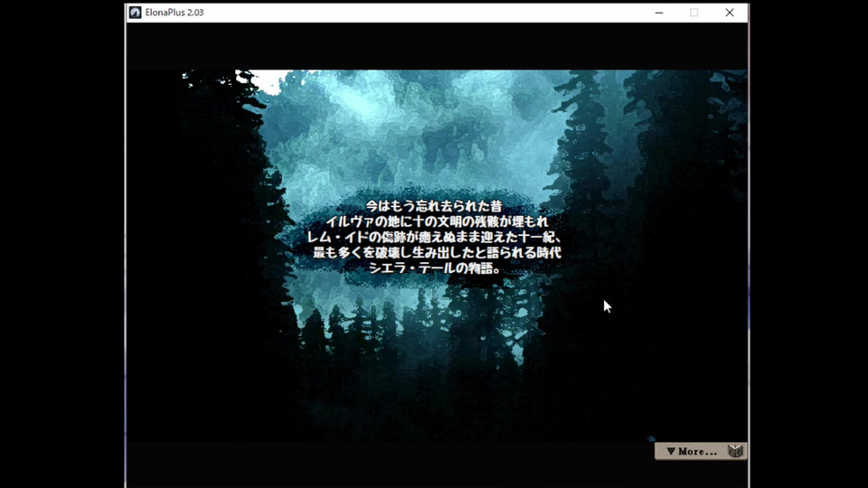
Task: Click the book icon beside More...
Action: click(x=735, y=450)
